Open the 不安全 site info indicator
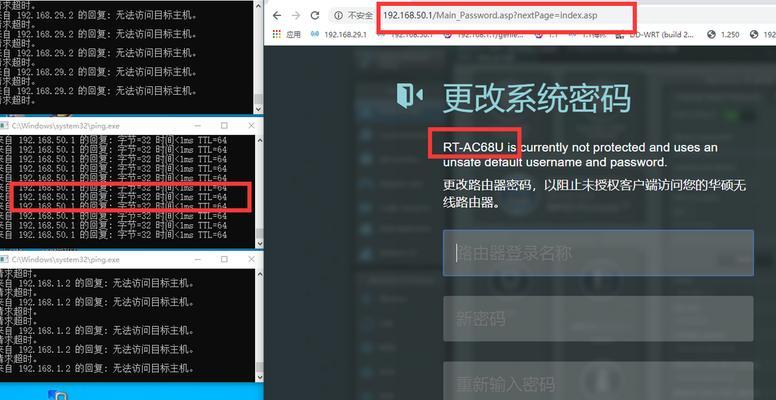The image size is (776, 400). (x=353, y=15)
